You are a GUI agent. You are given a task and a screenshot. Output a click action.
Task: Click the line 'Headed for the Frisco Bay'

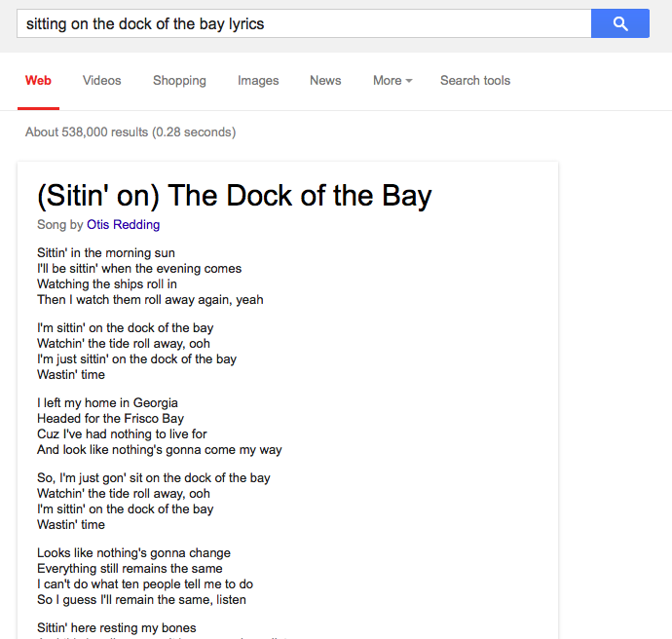[x=110, y=419]
